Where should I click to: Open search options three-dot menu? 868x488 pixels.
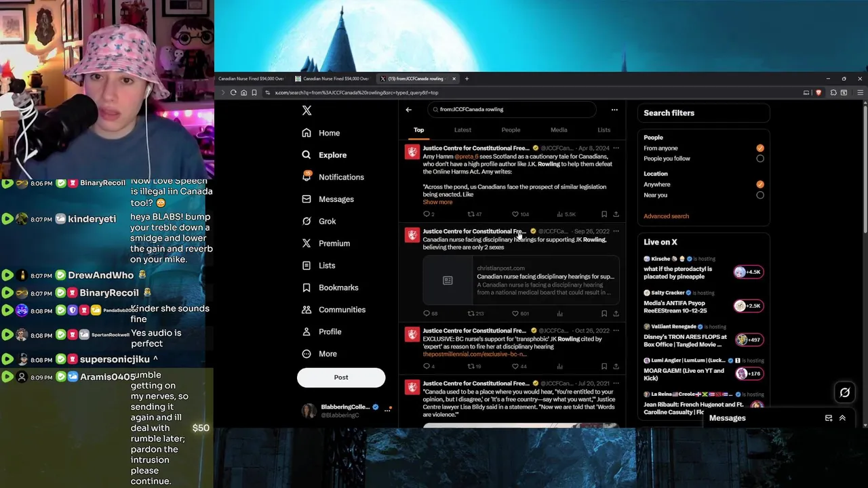[614, 109]
